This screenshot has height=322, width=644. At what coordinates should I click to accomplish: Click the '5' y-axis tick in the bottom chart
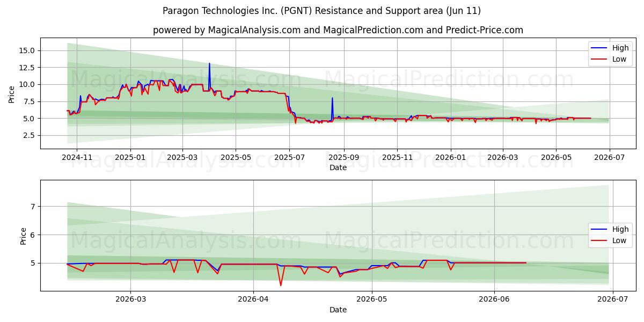[x=33, y=263]
